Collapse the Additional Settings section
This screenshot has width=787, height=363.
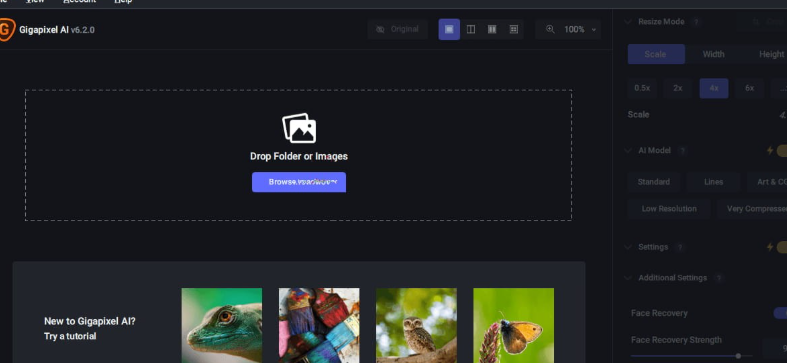tap(628, 278)
